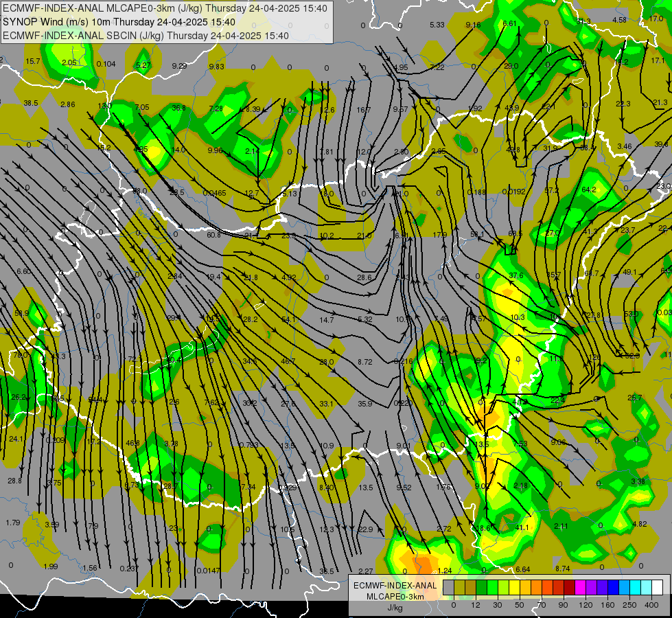Screen dimensions: 672x618
Task: Click the 3.38 value on the map
Action: tap(638, 481)
